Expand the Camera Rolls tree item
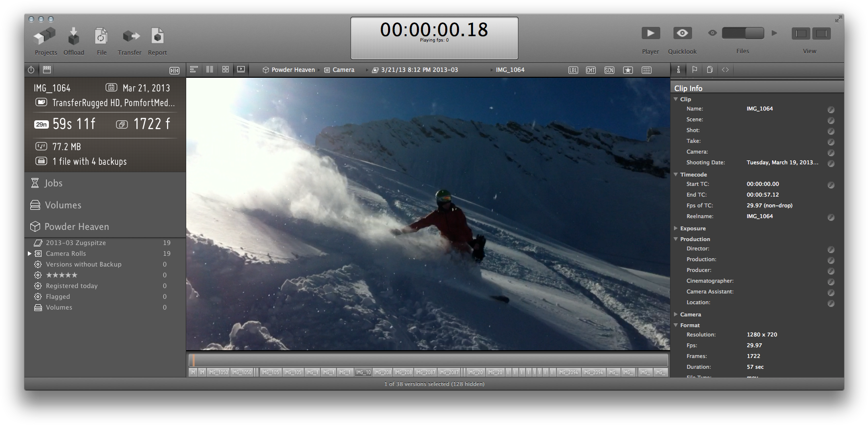Screen dimensions: 868x425 (30, 253)
